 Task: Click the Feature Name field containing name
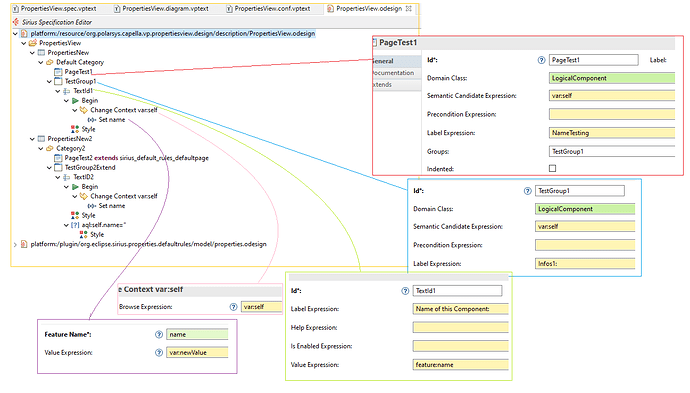coord(197,335)
